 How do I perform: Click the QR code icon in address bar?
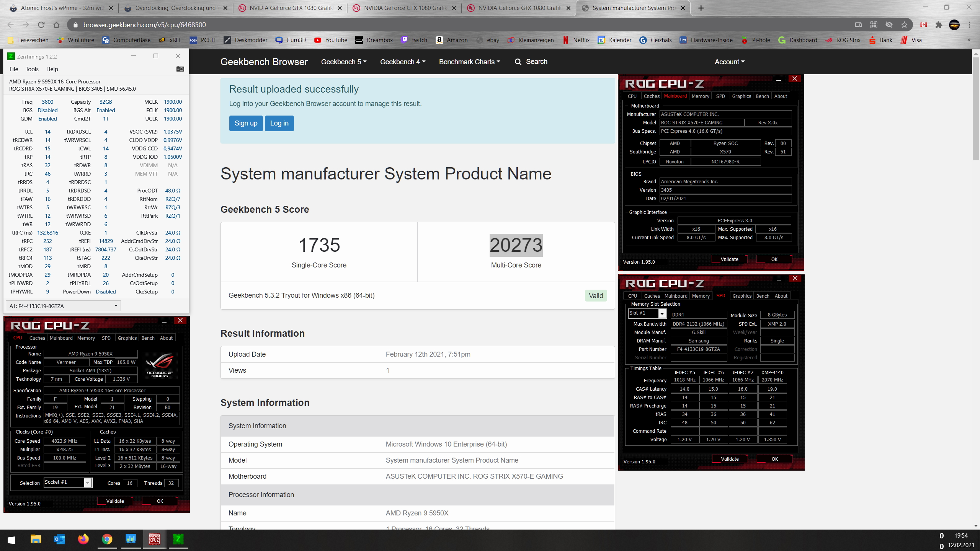click(x=874, y=25)
